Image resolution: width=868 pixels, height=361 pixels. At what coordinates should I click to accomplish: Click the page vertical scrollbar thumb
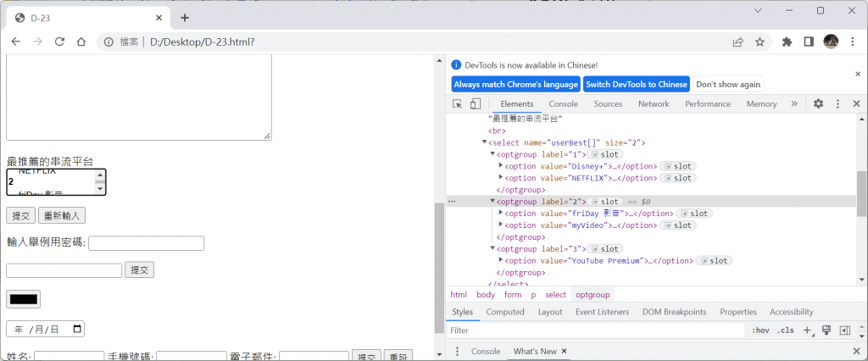(x=438, y=268)
